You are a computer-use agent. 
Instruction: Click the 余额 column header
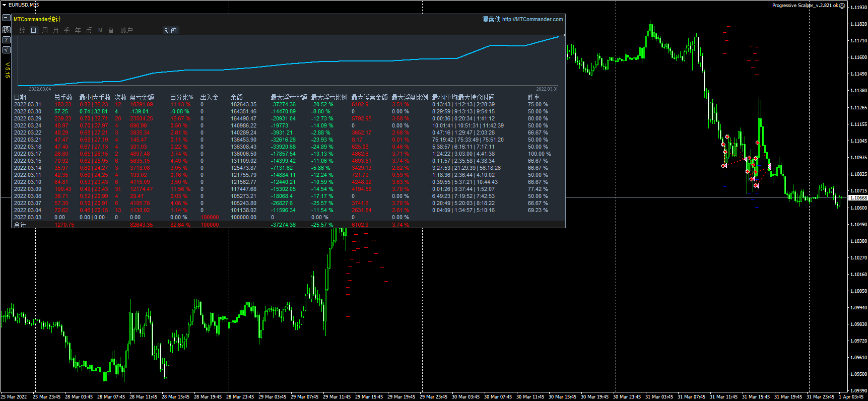[236, 97]
